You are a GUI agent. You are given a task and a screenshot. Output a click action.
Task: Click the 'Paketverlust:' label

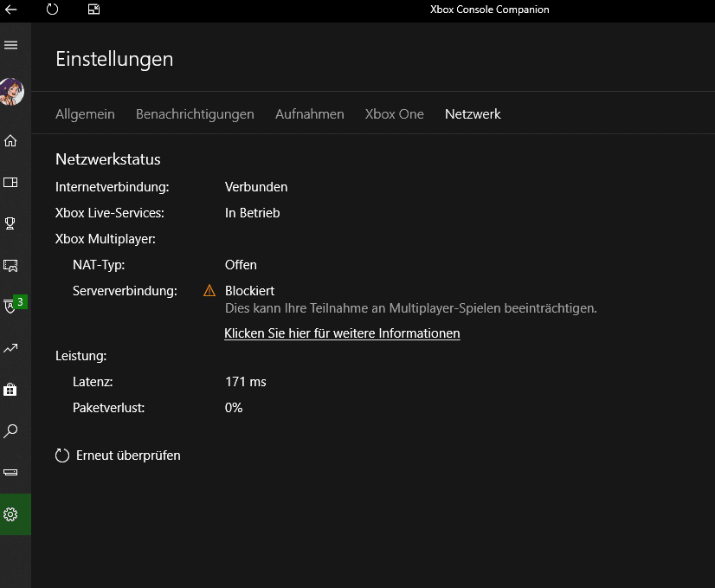tap(108, 408)
